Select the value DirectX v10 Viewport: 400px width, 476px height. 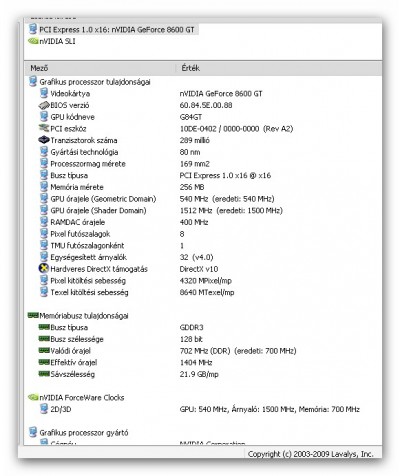click(x=199, y=269)
